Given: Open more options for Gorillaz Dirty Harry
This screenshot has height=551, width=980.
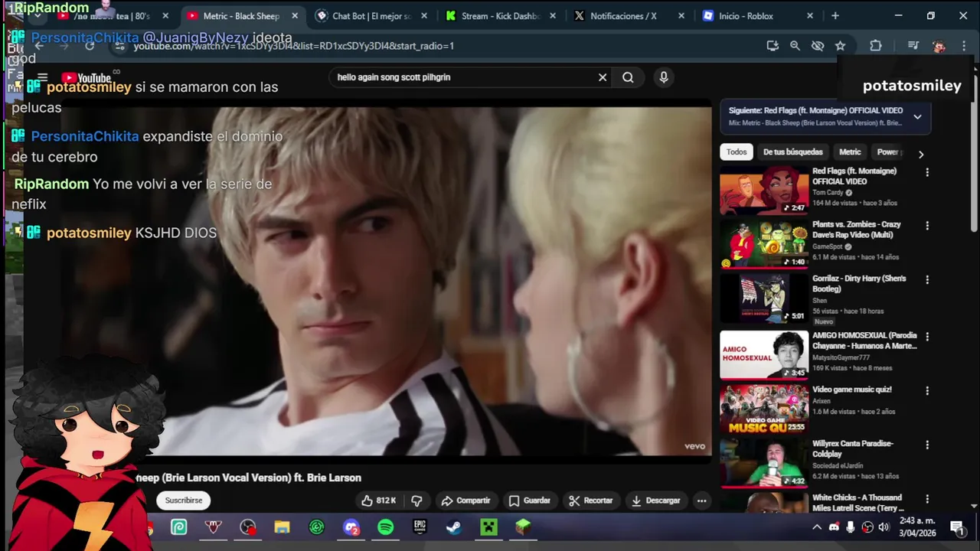Looking at the screenshot, I should tap(927, 280).
